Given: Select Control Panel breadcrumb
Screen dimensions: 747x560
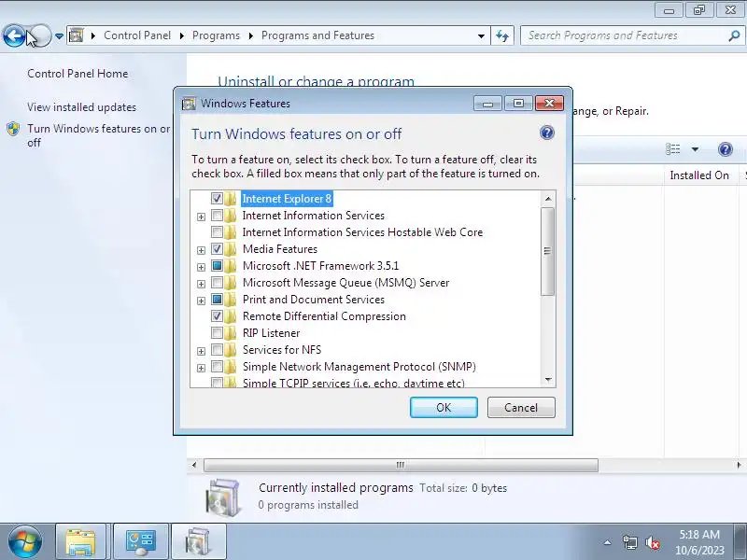Looking at the screenshot, I should (x=137, y=35).
